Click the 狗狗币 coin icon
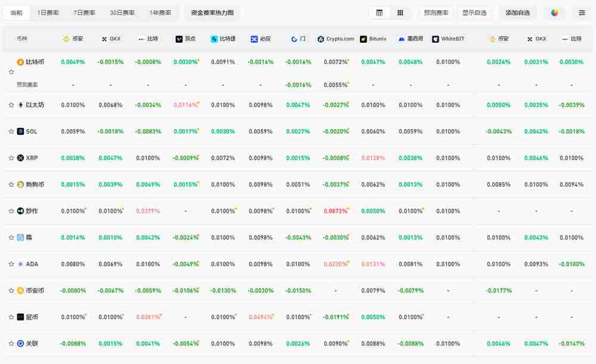This screenshot has height=364, width=596. (20, 185)
